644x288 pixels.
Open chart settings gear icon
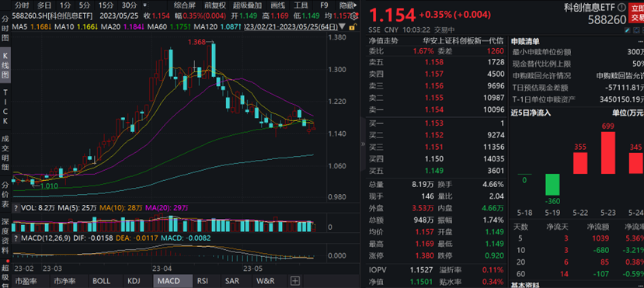coord(353,16)
